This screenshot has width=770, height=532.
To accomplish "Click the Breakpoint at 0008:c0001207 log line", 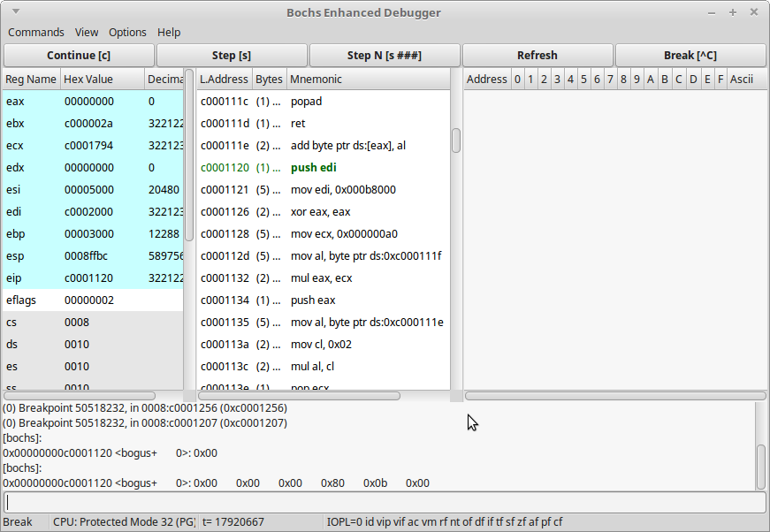I will 145,423.
